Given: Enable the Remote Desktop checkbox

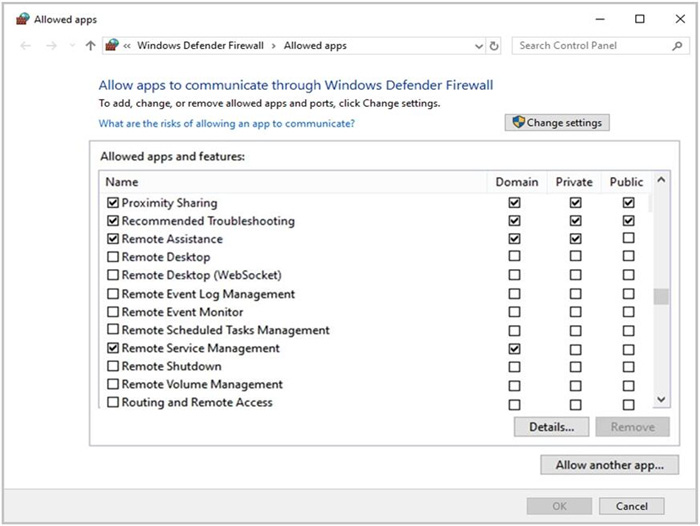Looking at the screenshot, I should coord(113,258).
